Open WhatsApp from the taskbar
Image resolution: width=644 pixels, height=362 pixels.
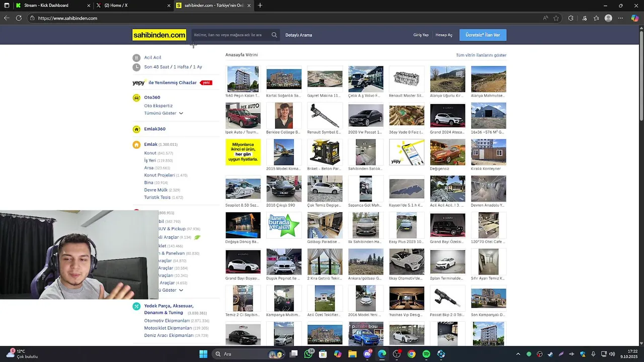(x=308, y=354)
